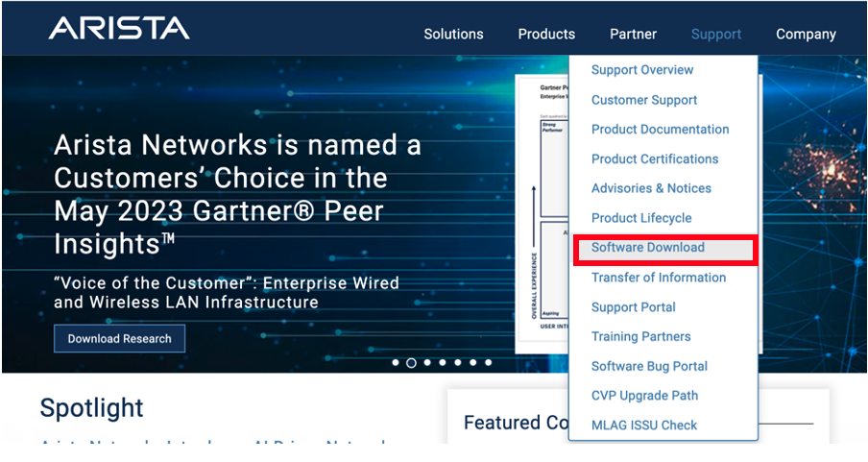Open Advisories & Notices
The height and width of the screenshot is (462, 868).
[x=651, y=188]
